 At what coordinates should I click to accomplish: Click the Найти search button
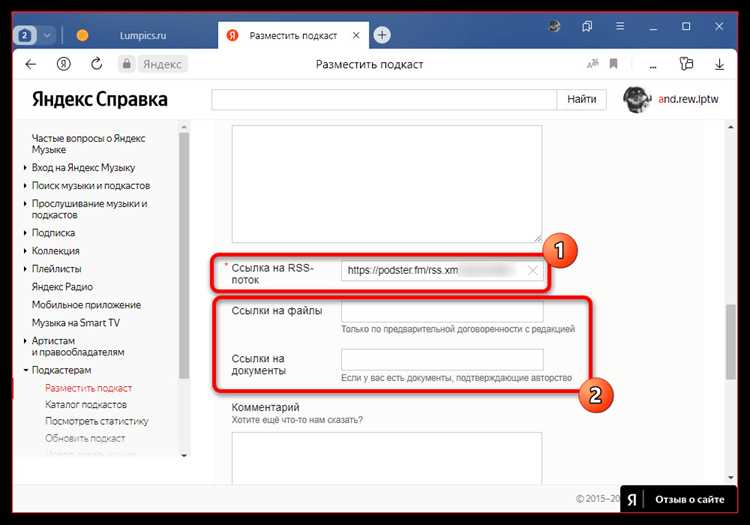[x=582, y=99]
